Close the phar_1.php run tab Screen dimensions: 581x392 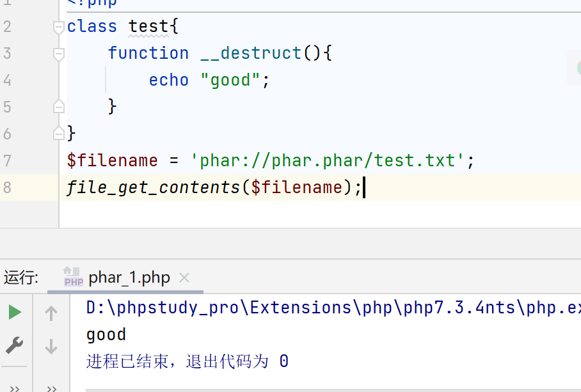point(184,278)
